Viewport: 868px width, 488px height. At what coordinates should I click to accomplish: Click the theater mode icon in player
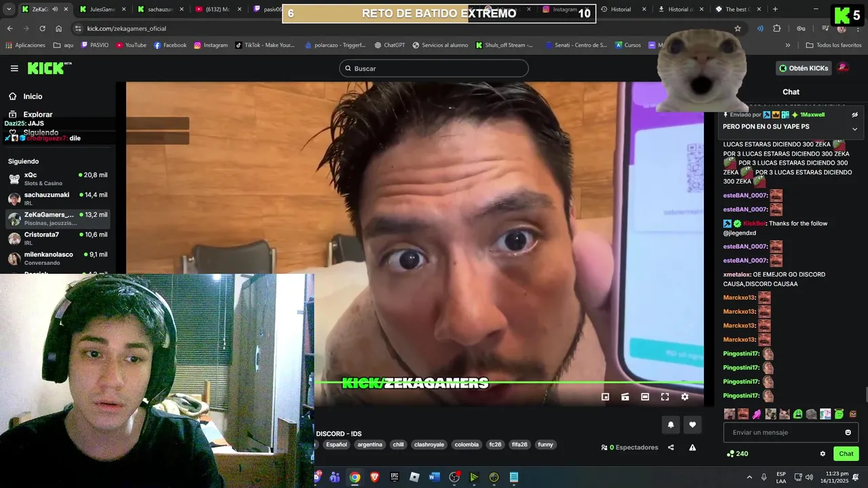[x=645, y=396]
